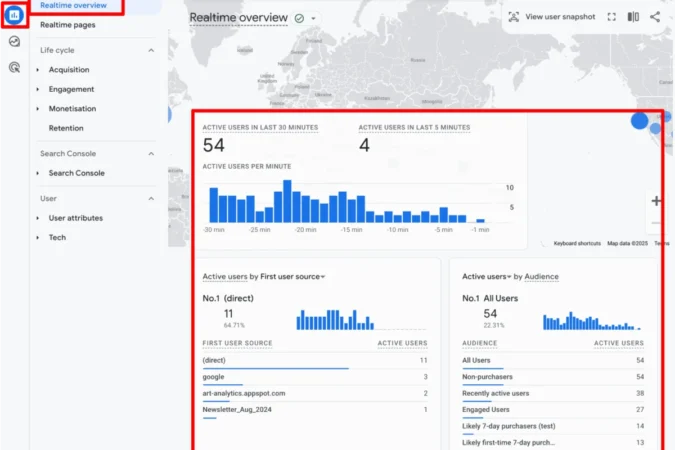
Task: Click the Keyboard shortcuts map link
Action: pos(577,243)
